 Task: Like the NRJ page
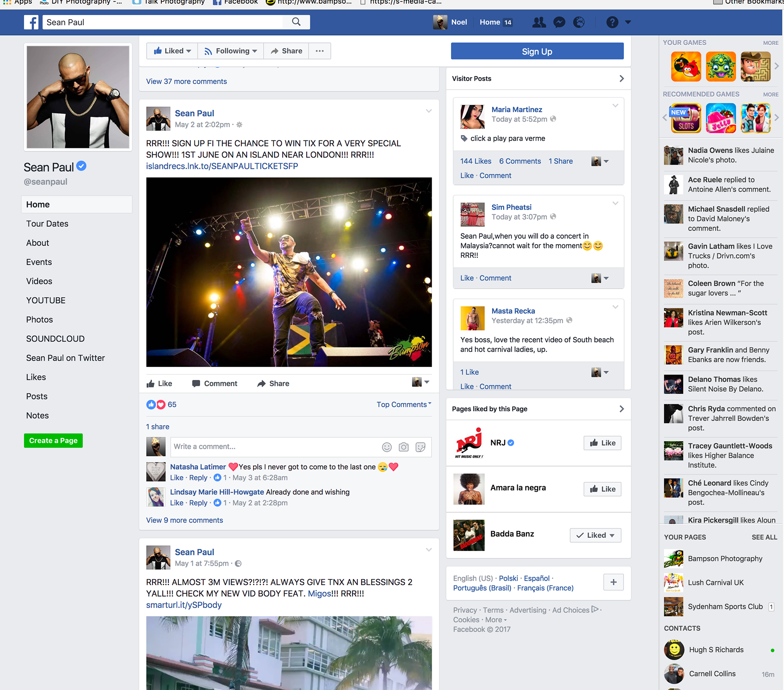tap(602, 443)
